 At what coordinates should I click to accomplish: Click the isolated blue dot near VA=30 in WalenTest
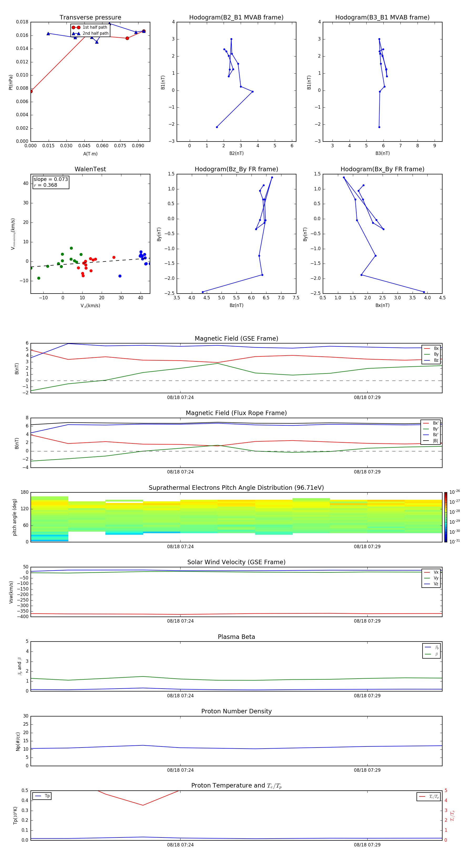click(120, 276)
